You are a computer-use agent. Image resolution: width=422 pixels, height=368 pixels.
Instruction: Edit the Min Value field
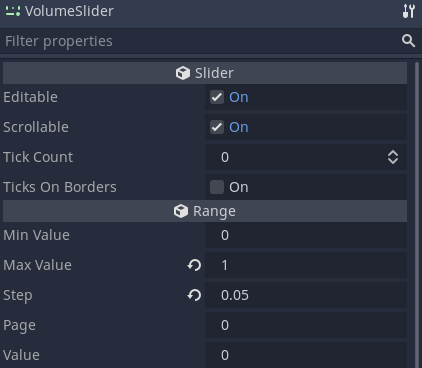306,235
